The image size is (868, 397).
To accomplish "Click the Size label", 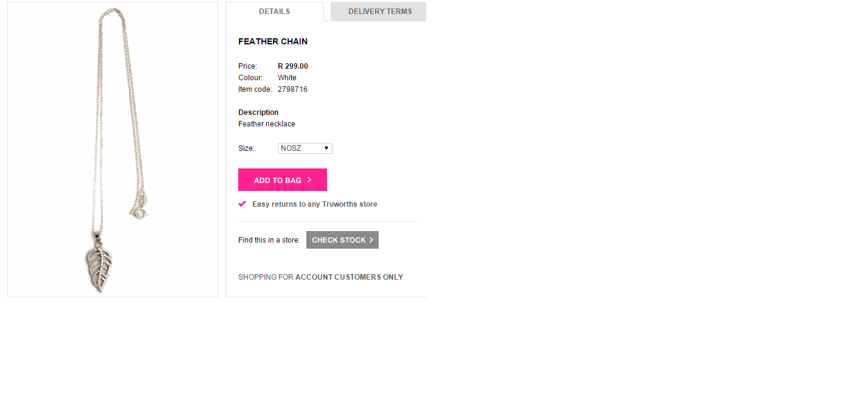I will (246, 148).
